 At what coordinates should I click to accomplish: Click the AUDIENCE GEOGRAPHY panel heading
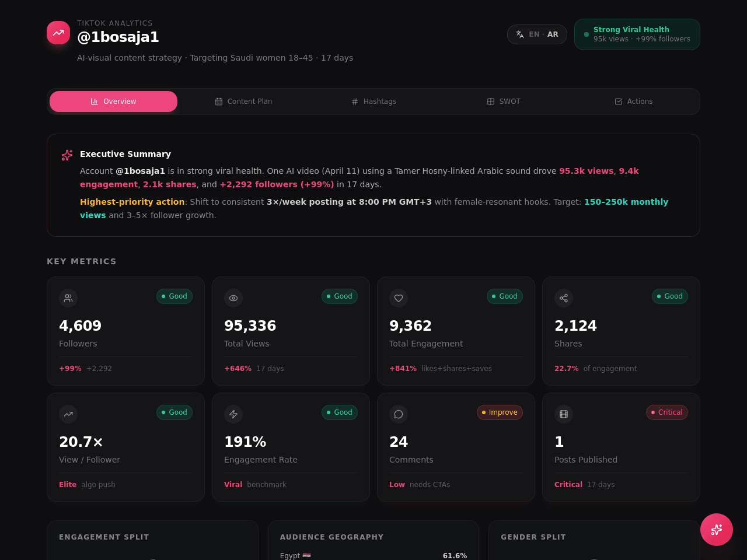coord(331,537)
